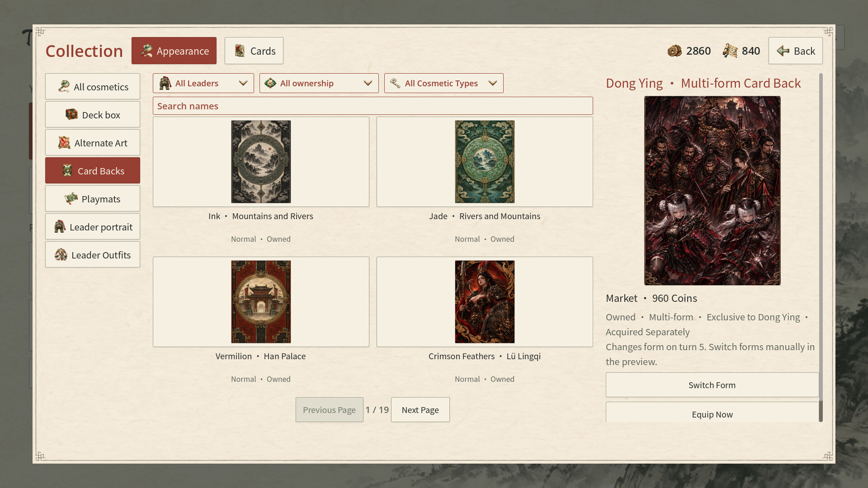The height and width of the screenshot is (488, 868).
Task: Open the All Cosmetic Types filter label
Action: [x=441, y=83]
